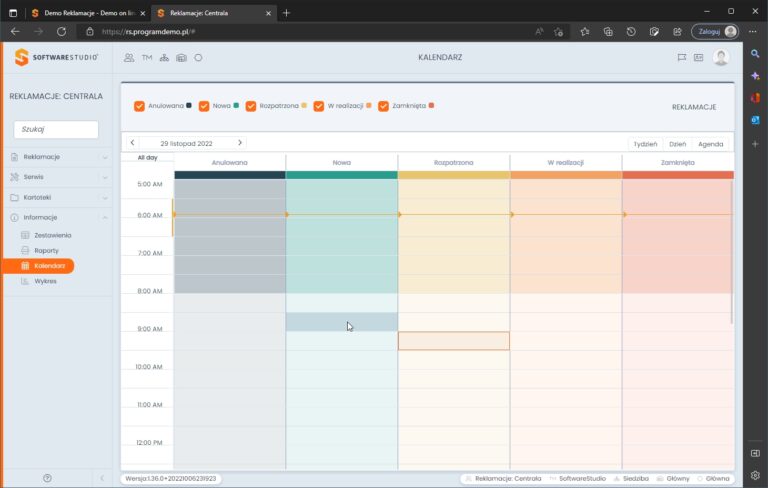The width and height of the screenshot is (768, 488).
Task: Click the users icon in top toolbar
Action: 129,58
